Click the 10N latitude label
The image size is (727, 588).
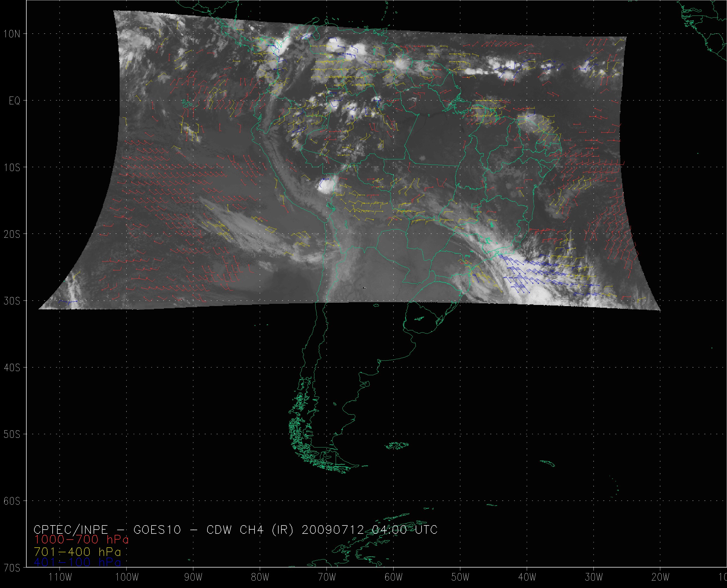click(12, 34)
